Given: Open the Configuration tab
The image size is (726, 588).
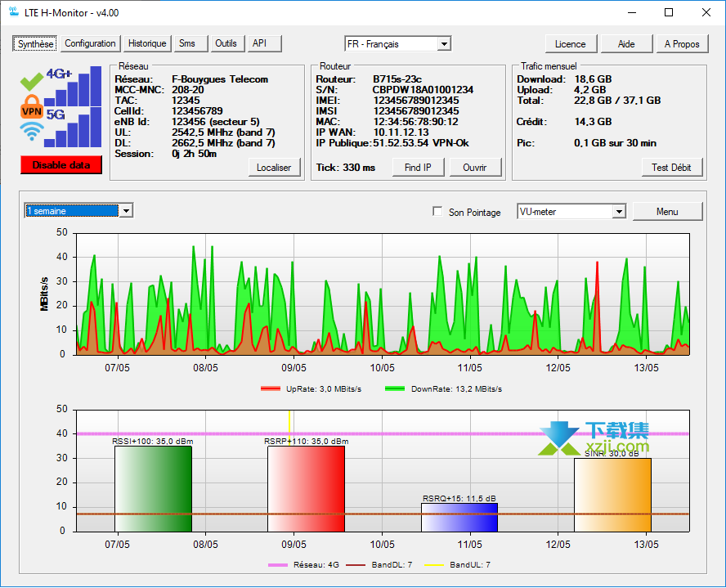Looking at the screenshot, I should [x=90, y=43].
